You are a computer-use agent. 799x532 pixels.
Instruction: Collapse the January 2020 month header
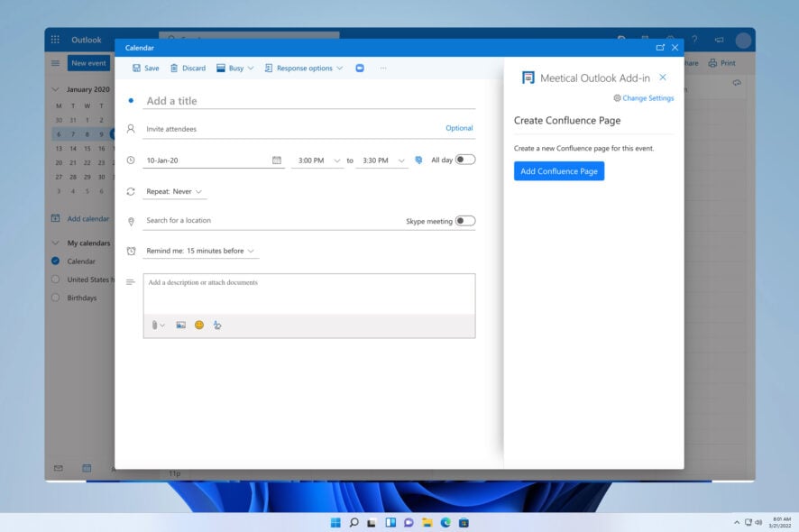[54, 88]
